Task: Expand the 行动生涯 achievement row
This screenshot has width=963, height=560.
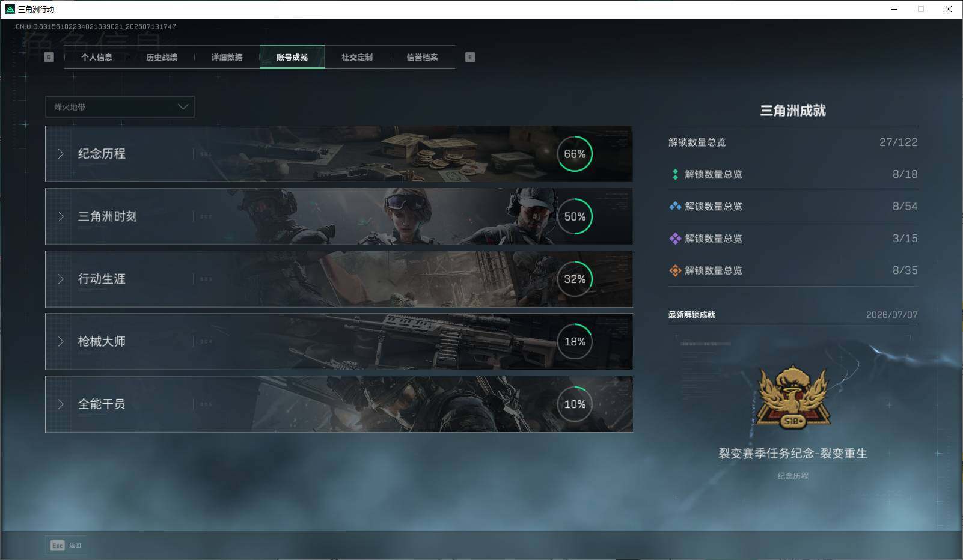Action: click(x=339, y=279)
